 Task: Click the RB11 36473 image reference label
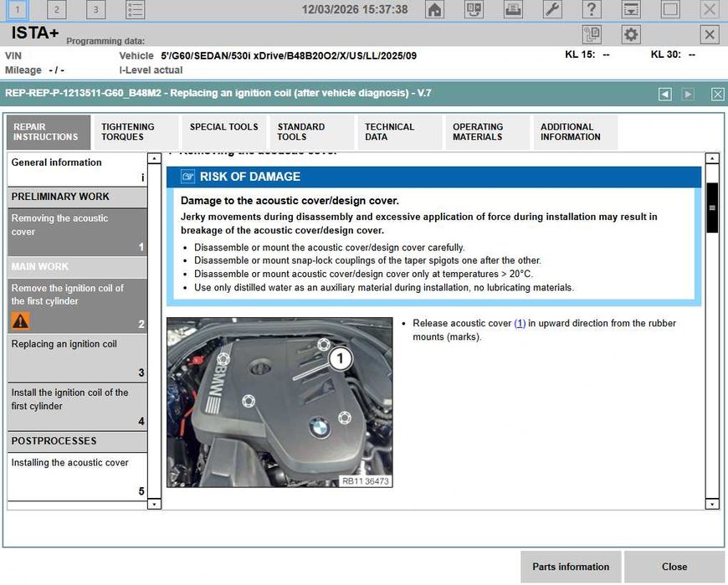pyautogui.click(x=366, y=481)
